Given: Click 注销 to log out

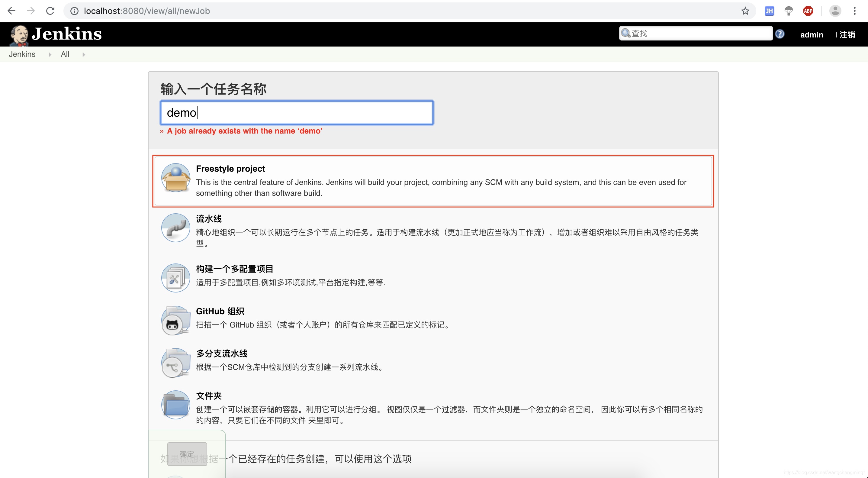Looking at the screenshot, I should tap(847, 35).
